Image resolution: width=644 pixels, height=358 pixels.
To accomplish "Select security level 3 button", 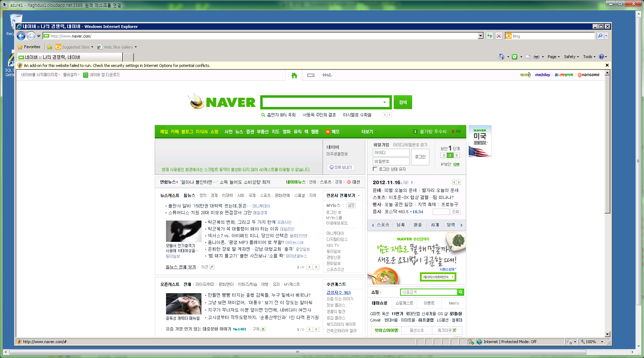I will tap(456, 155).
